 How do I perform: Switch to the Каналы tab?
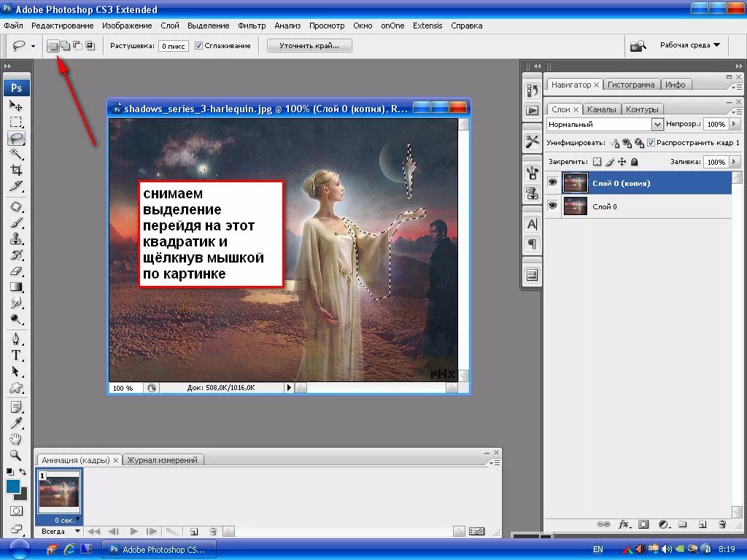pos(602,109)
